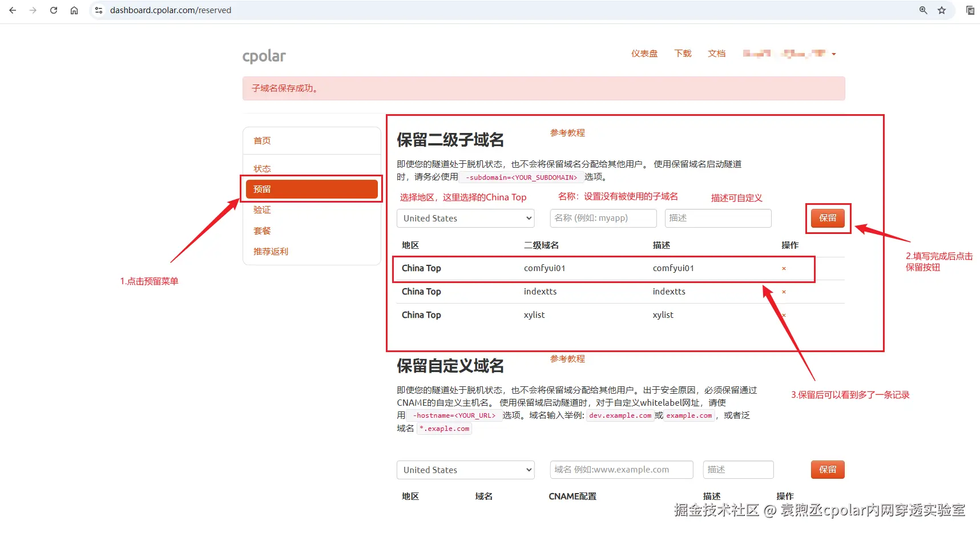The height and width of the screenshot is (533, 980).
Task: Open 文档 in the top navigation
Action: [717, 54]
